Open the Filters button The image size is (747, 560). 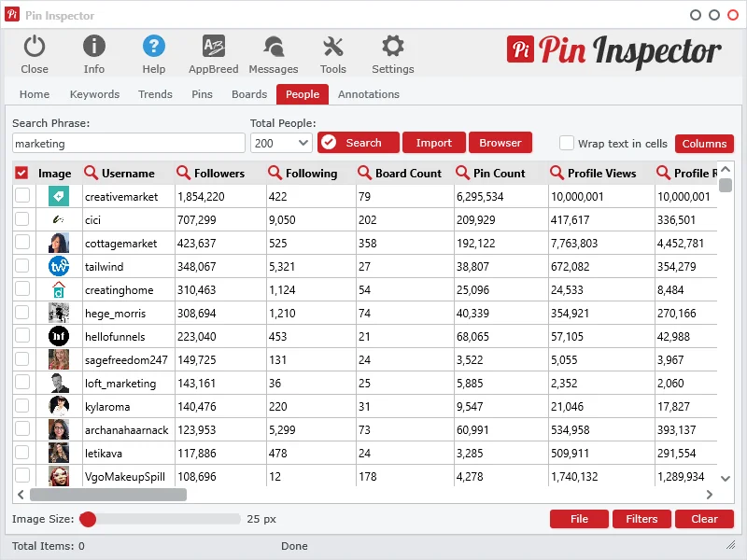pos(641,519)
